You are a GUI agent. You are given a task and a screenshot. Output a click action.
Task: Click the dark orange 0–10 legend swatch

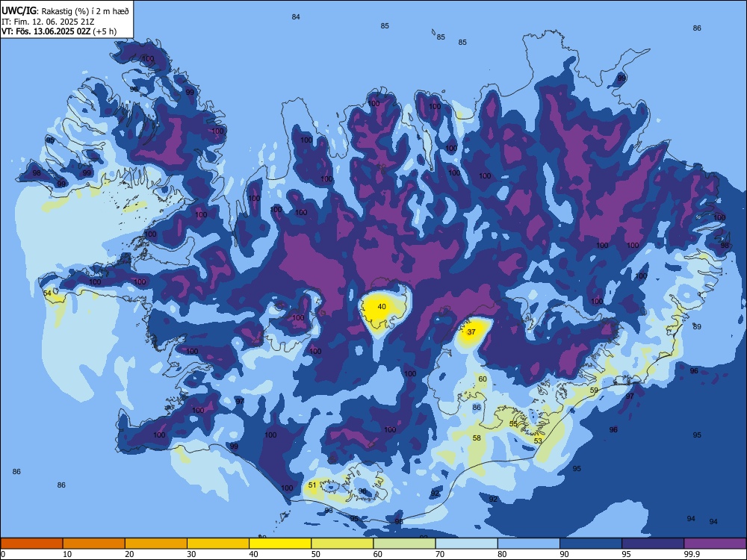point(31,544)
